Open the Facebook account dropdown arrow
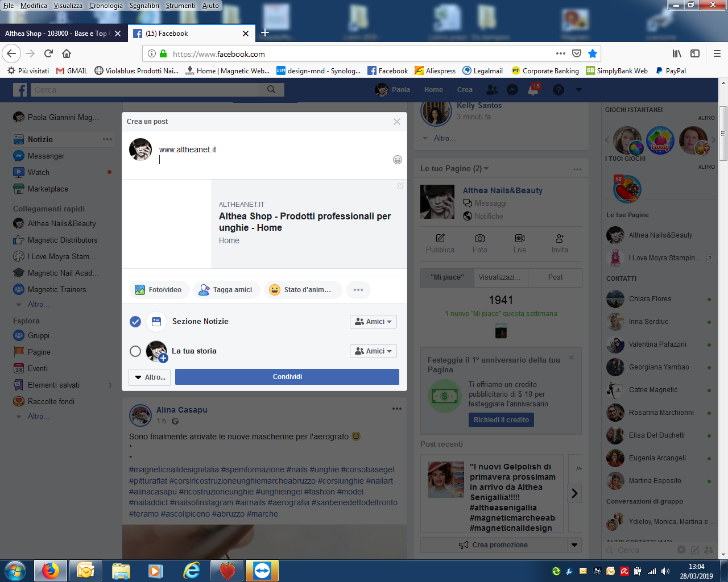 [579, 90]
